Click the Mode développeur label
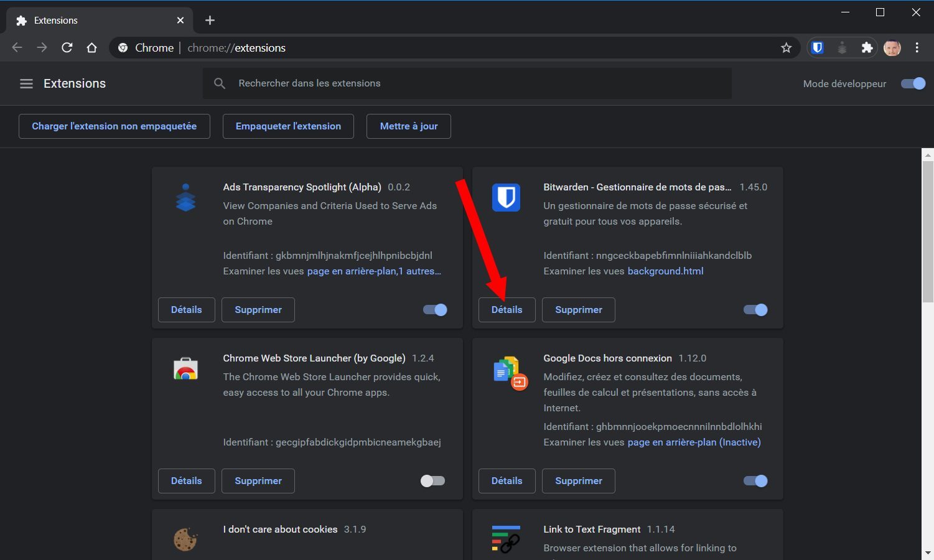Image resolution: width=934 pixels, height=560 pixels. pos(844,84)
